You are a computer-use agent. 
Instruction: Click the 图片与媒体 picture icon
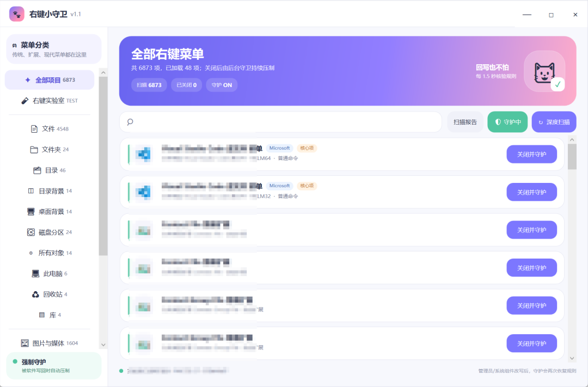tap(24, 343)
